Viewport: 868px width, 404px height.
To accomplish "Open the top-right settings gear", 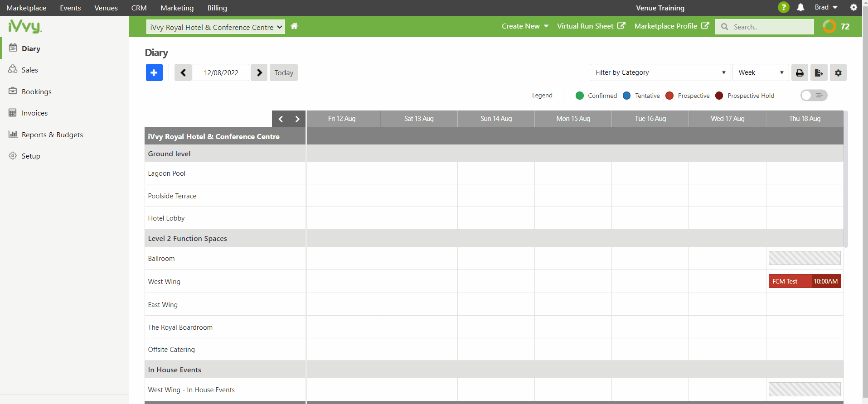I will click(x=853, y=7).
